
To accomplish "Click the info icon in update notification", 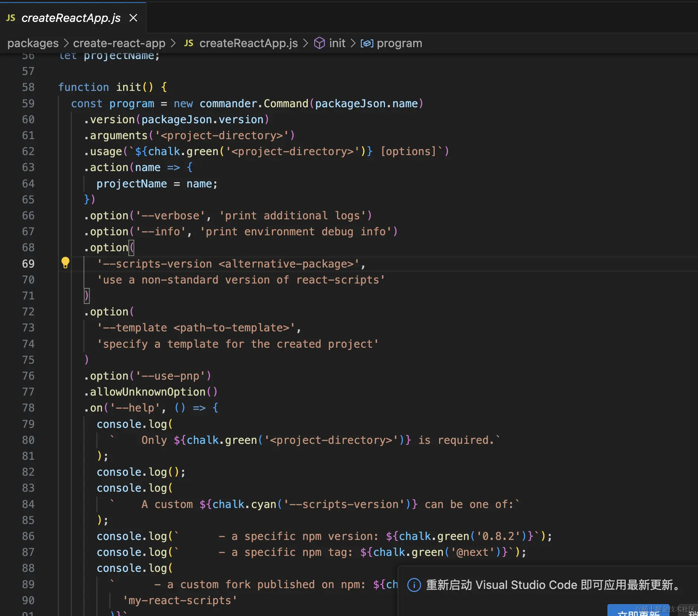I will point(414,585).
